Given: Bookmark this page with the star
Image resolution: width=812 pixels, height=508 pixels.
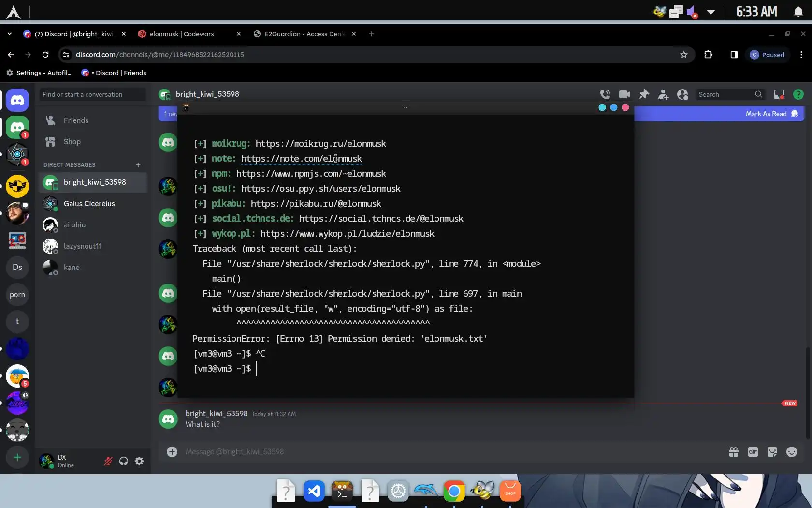Looking at the screenshot, I should 684,55.
